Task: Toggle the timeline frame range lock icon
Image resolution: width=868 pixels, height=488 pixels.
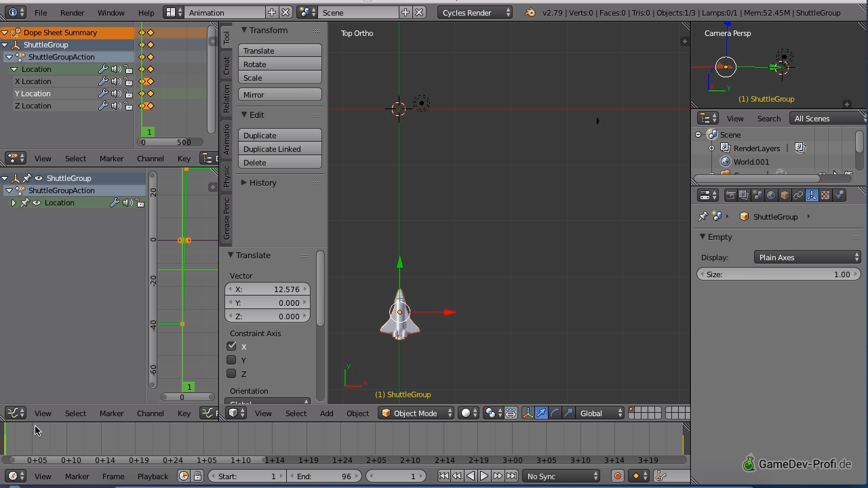Action: [197, 476]
